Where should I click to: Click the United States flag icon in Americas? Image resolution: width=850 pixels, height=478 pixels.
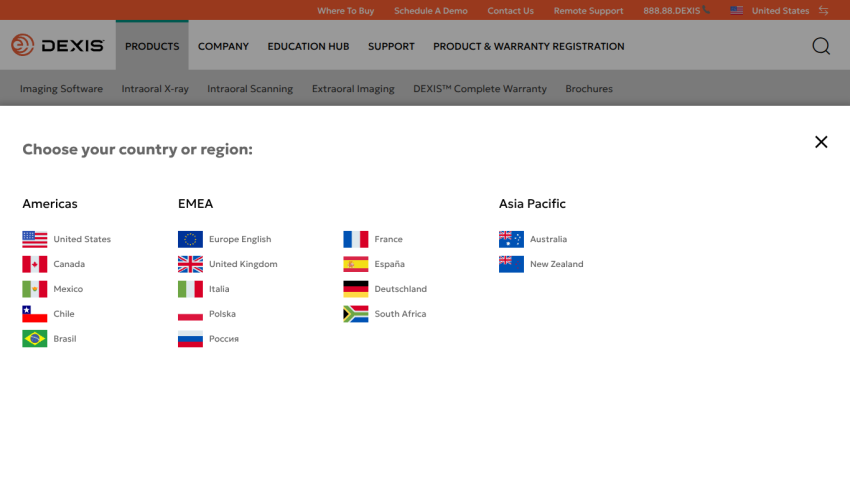35,239
